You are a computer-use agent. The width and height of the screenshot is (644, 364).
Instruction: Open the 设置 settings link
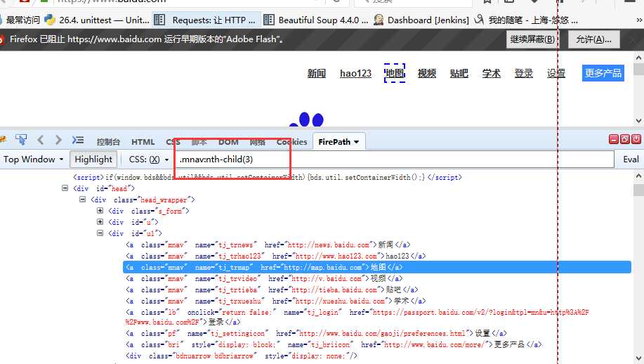(556, 73)
